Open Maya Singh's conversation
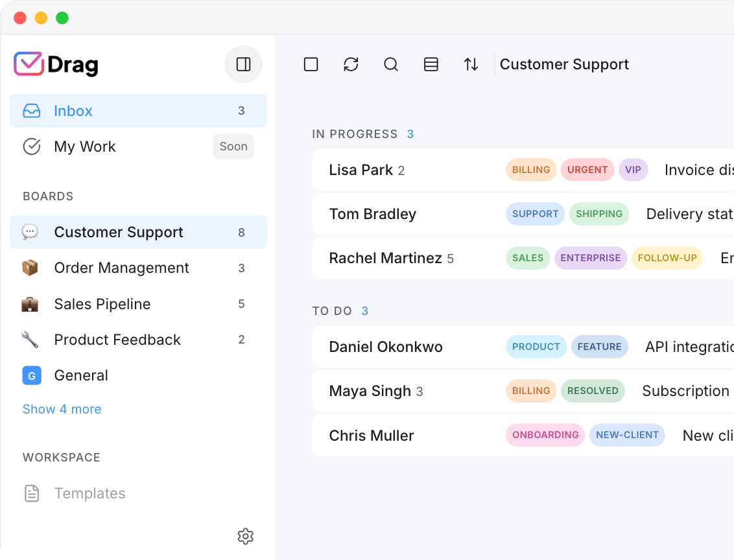 click(x=523, y=391)
